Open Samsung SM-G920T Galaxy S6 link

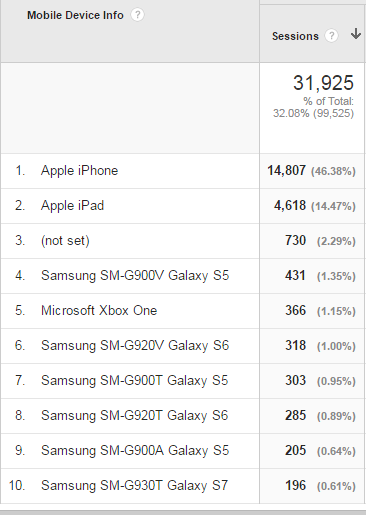(x=134, y=416)
